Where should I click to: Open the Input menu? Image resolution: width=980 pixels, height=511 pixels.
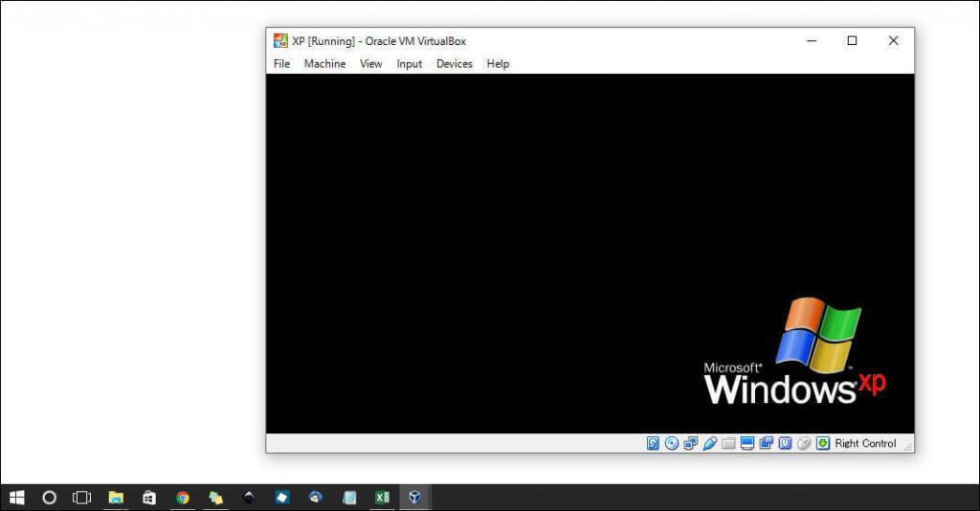point(409,64)
